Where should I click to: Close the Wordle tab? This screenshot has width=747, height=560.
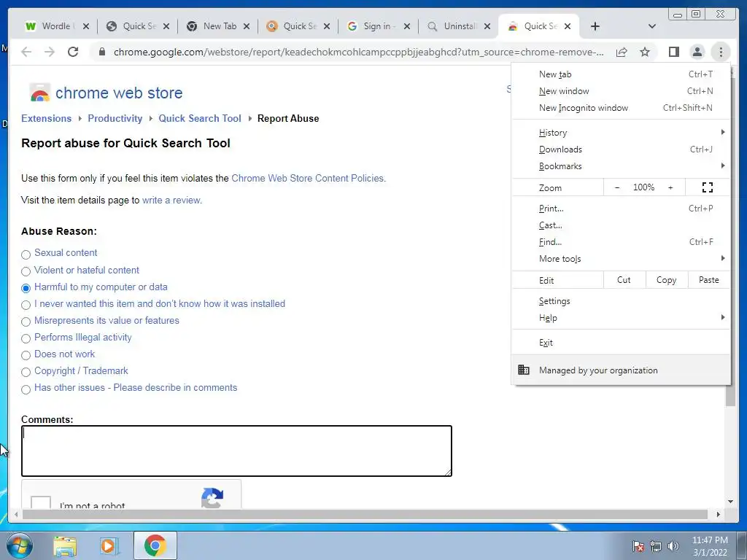tap(86, 26)
